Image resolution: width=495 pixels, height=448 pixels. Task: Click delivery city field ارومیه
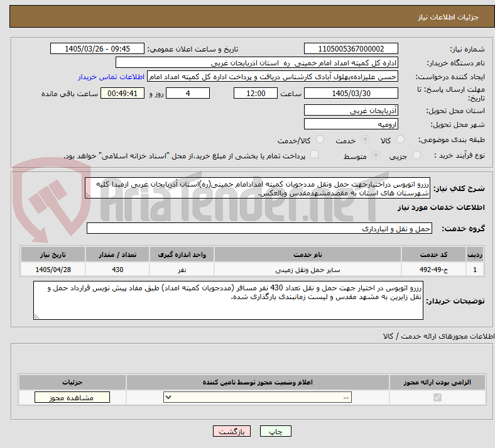point(351,124)
